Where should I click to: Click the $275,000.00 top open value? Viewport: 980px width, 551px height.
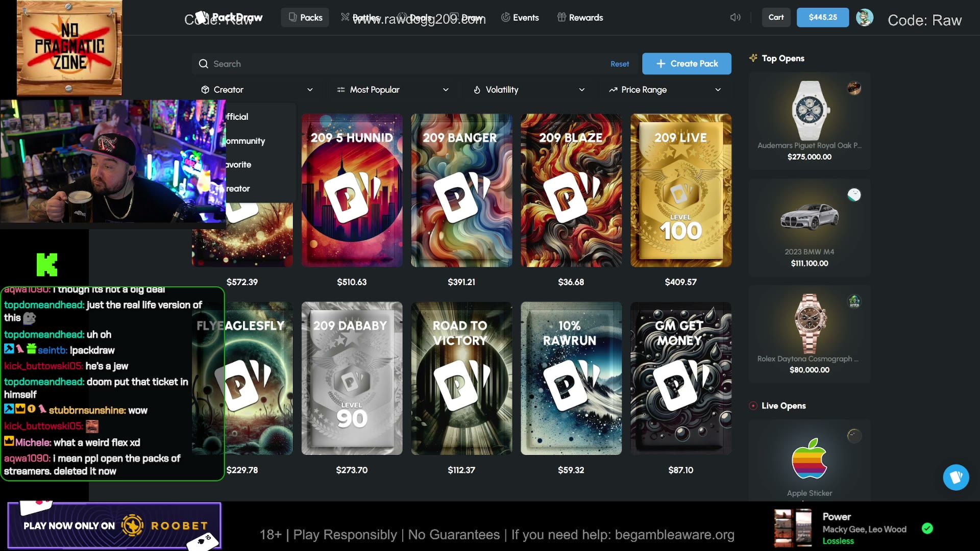pos(810,157)
